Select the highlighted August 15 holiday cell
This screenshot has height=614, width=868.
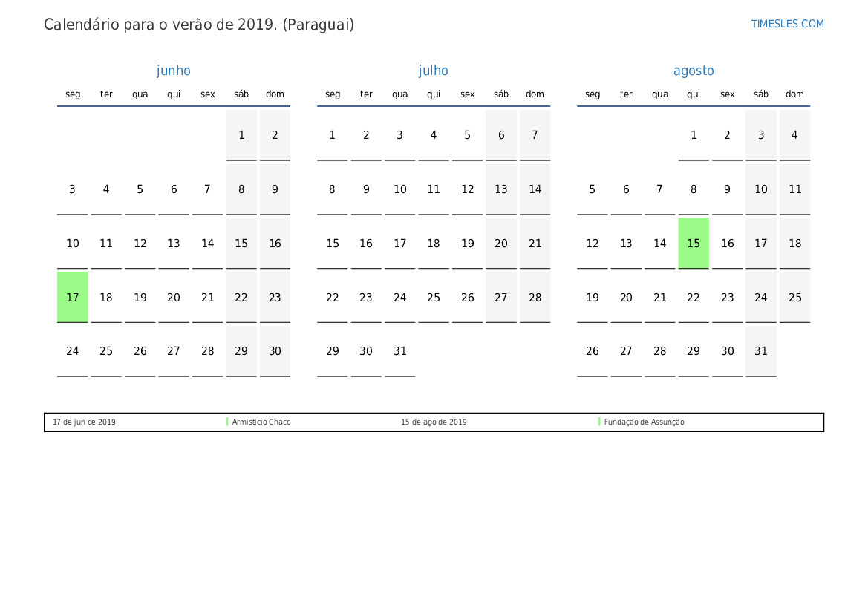(x=694, y=244)
